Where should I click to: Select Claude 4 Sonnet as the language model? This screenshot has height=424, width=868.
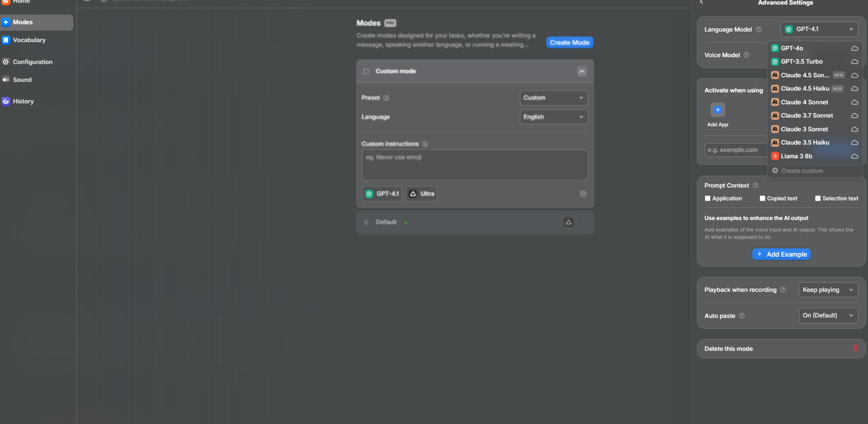pos(814,102)
